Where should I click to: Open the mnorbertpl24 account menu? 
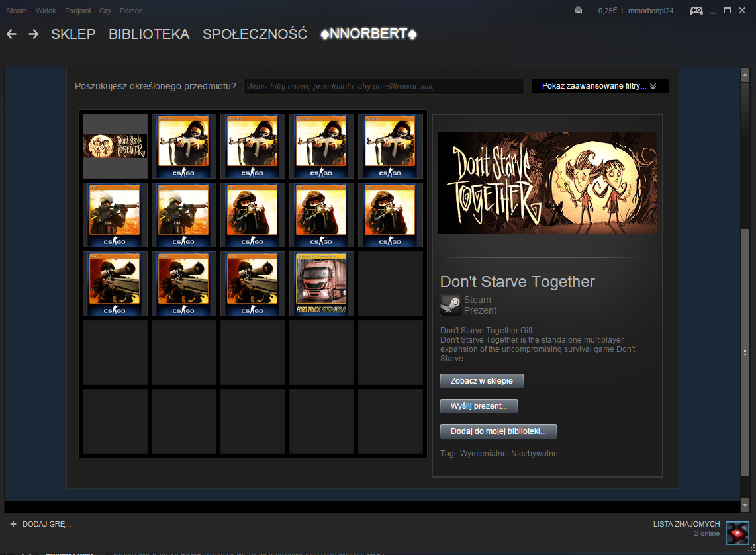pos(650,11)
